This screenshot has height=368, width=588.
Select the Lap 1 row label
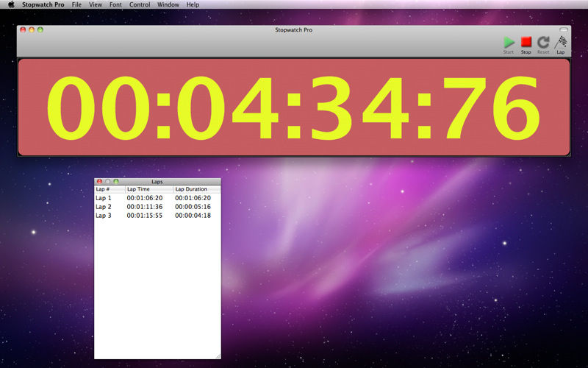click(104, 198)
